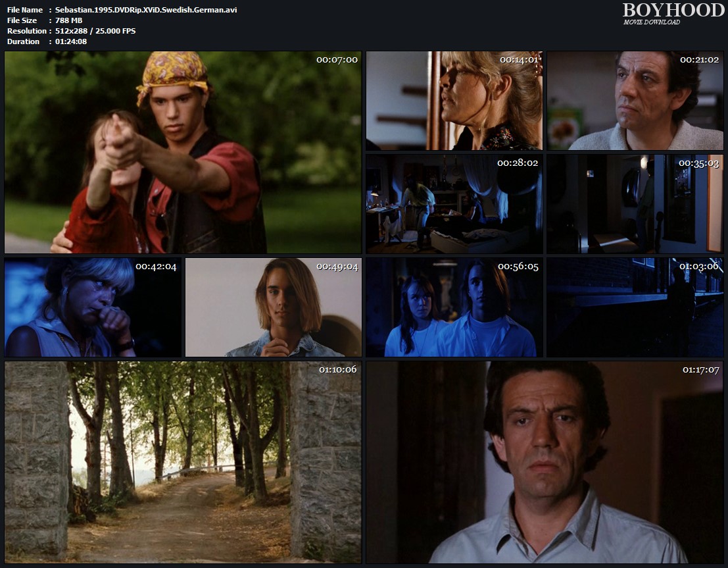728x568 pixels.
Task: Click the file name Sebastian.1995.DVDRip.XViD.Swedish.German.avi
Action: point(147,10)
